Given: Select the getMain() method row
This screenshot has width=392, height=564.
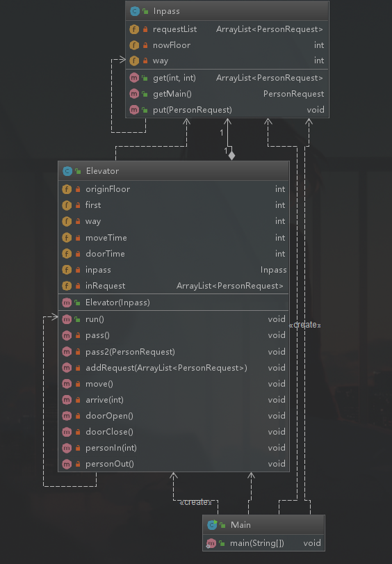Looking at the screenshot, I should tap(227, 94).
